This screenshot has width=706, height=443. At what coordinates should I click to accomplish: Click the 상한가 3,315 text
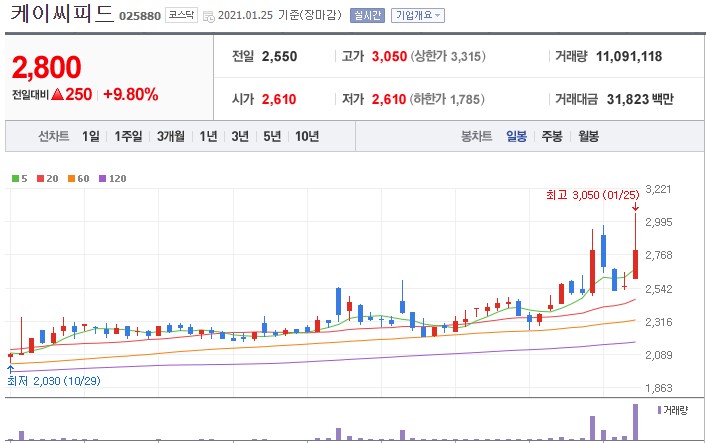448,57
